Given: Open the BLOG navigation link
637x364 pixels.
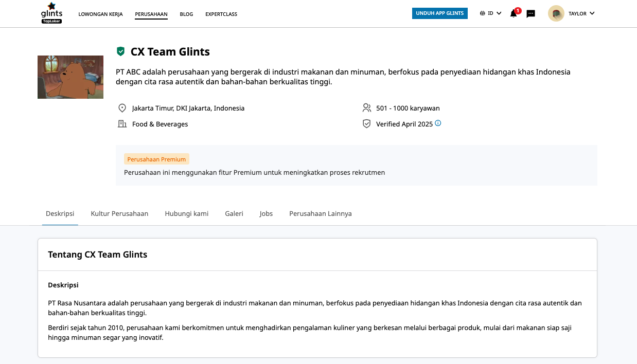Looking at the screenshot, I should (186, 14).
